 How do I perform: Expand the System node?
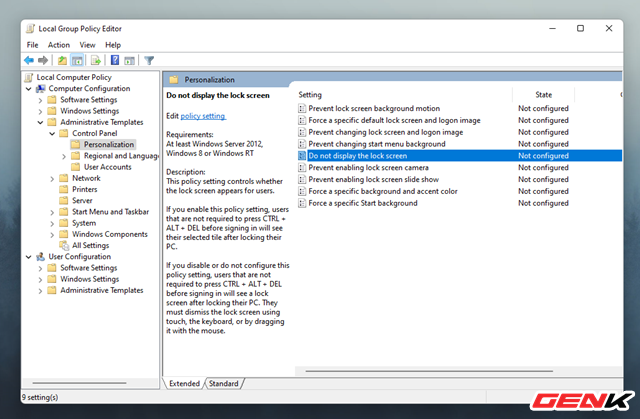(x=52, y=223)
